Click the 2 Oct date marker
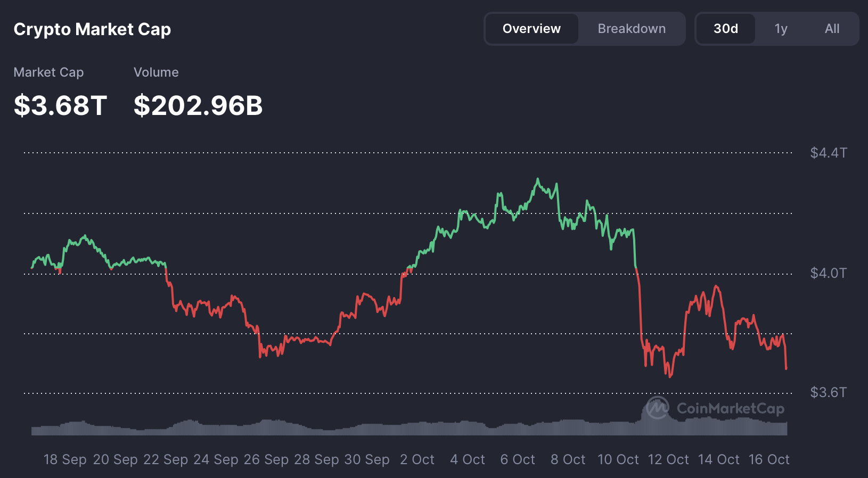This screenshot has height=478, width=868. pyautogui.click(x=417, y=459)
